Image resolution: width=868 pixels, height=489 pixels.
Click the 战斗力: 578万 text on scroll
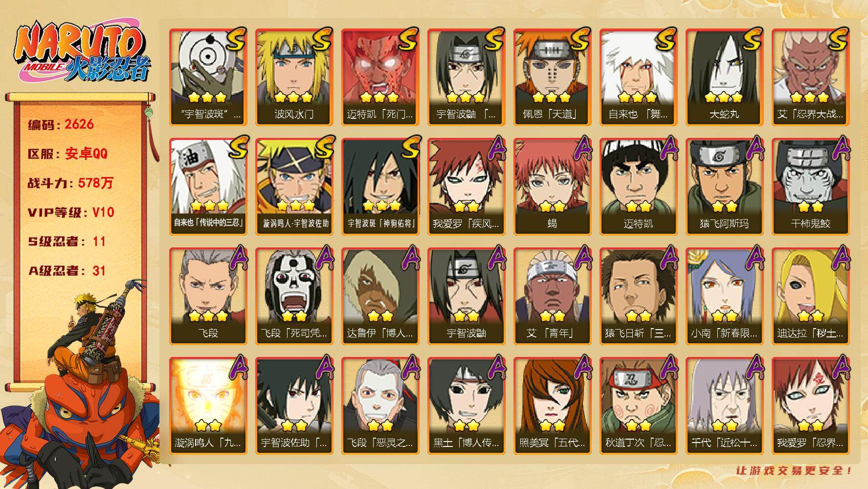70,183
